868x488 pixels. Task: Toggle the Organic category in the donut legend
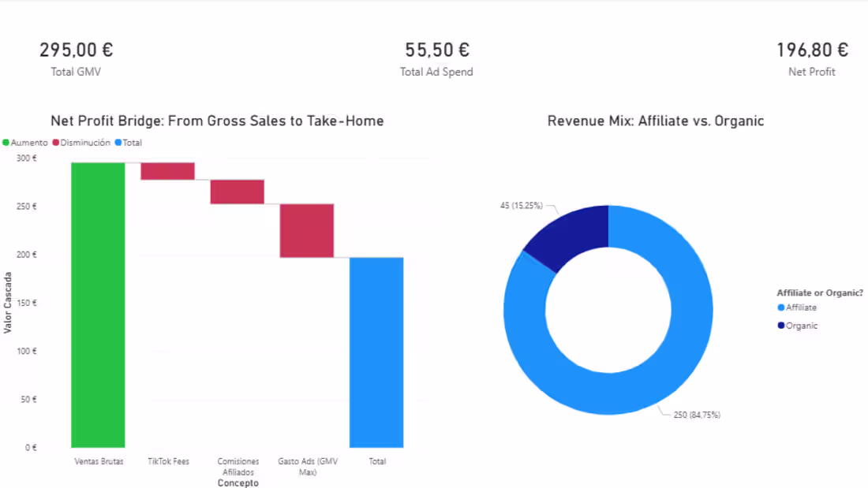coord(797,325)
